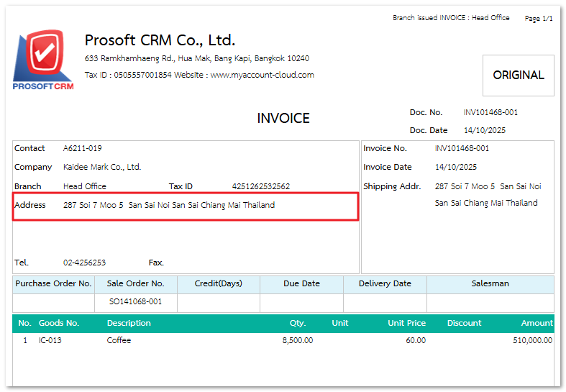Viewport: 566px width, 392px height.
Task: Click the ORIGINAL stamp box
Action: point(518,75)
